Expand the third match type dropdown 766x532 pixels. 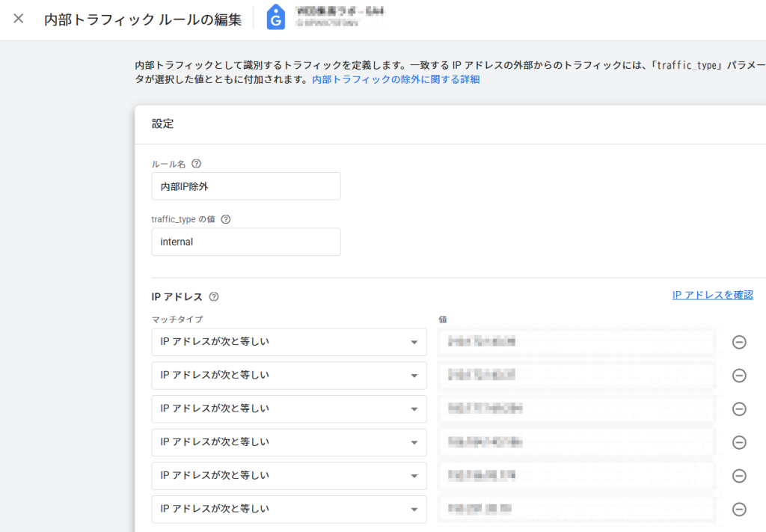(x=289, y=409)
